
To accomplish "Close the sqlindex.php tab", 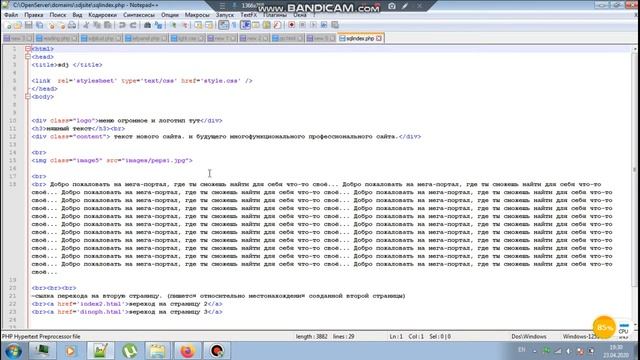I will click(x=379, y=38).
